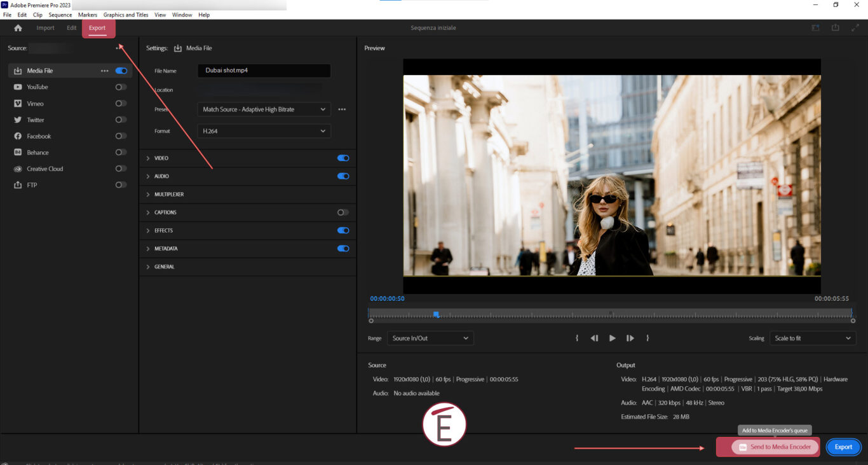
Task: Step forward one frame in preview
Action: click(x=630, y=338)
